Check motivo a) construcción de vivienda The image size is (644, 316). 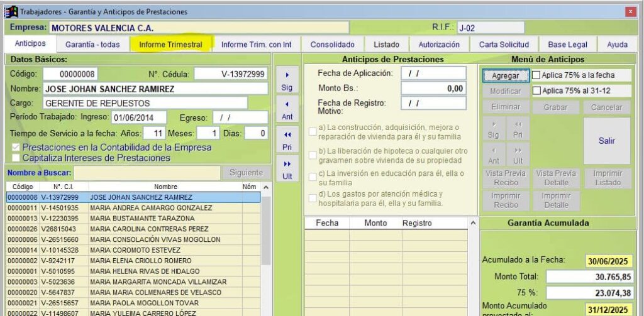(313, 132)
